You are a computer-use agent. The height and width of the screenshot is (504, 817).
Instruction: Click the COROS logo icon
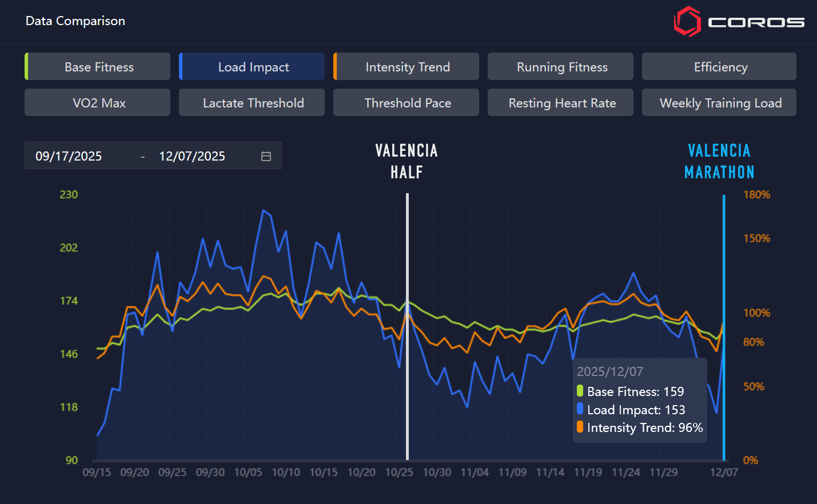(x=687, y=22)
